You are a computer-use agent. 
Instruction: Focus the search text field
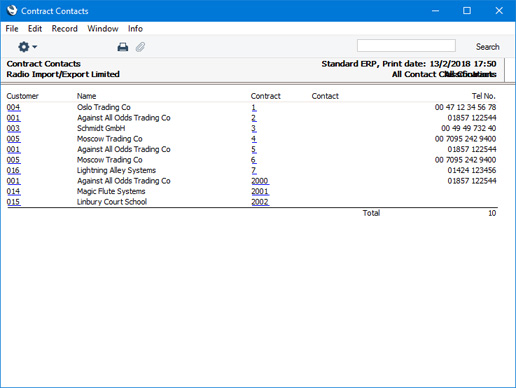tap(406, 46)
